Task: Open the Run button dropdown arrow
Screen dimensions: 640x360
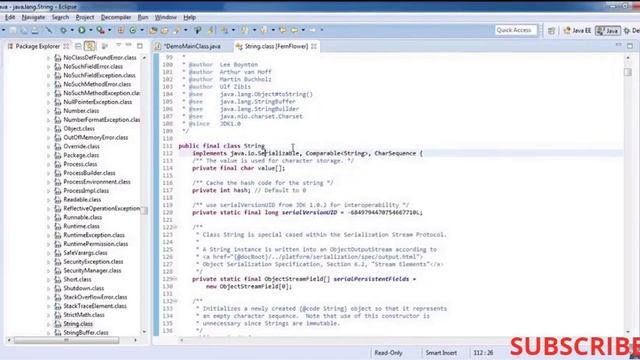Action: pos(90,30)
